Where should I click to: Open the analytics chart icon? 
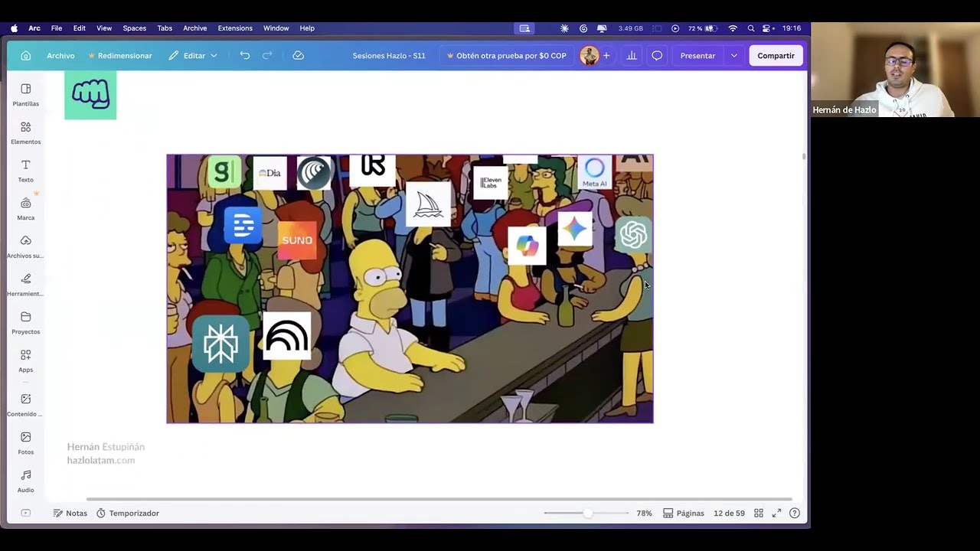pyautogui.click(x=632, y=55)
